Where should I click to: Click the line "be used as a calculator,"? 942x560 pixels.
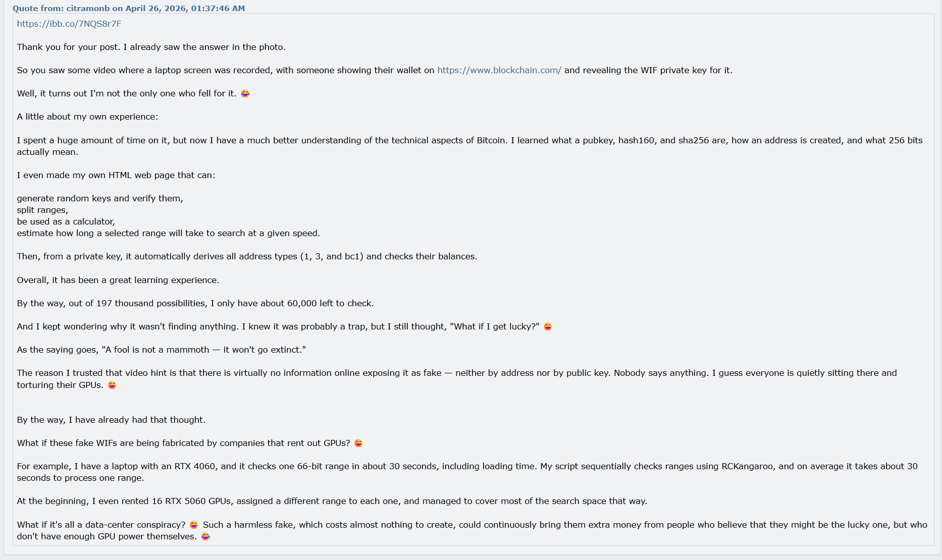[x=66, y=221]
